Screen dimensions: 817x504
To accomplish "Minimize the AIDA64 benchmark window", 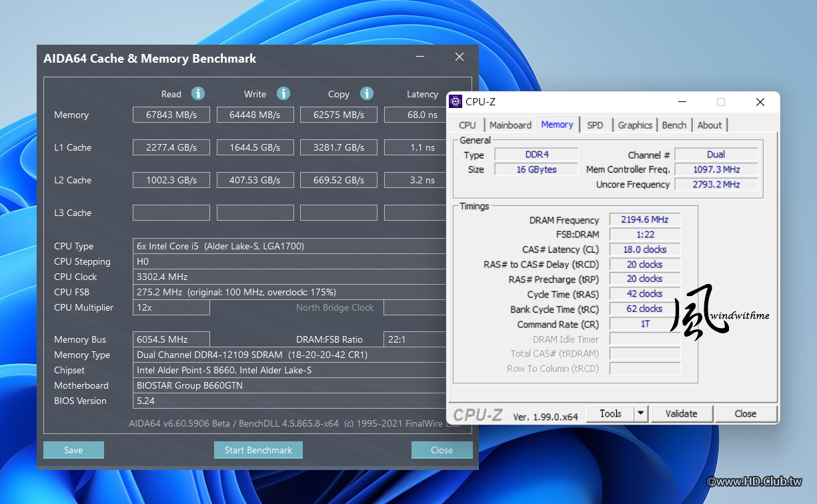I will click(x=420, y=57).
